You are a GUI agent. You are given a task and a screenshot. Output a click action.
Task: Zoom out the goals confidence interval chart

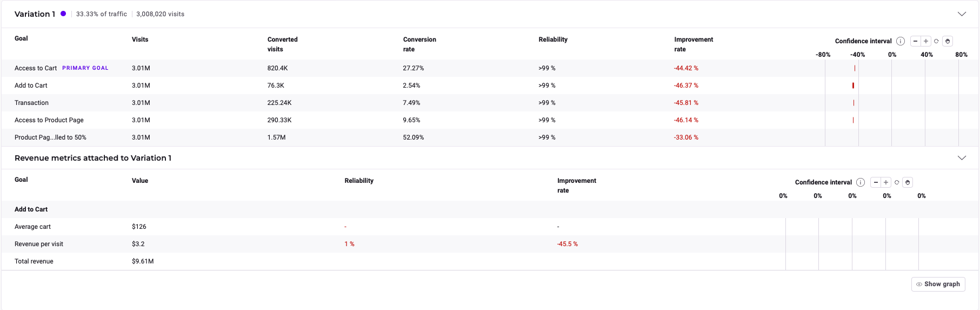pos(915,41)
